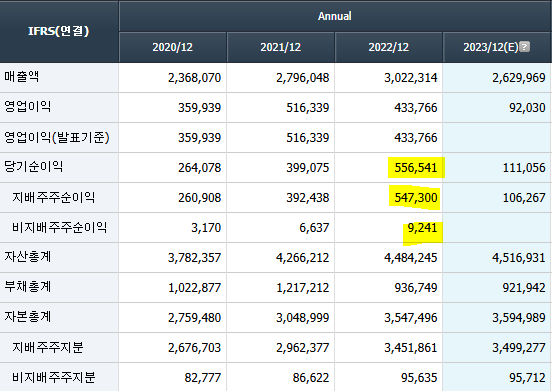The width and height of the screenshot is (552, 391).
Task: Click the highlighted 547,300 value
Action: [416, 198]
